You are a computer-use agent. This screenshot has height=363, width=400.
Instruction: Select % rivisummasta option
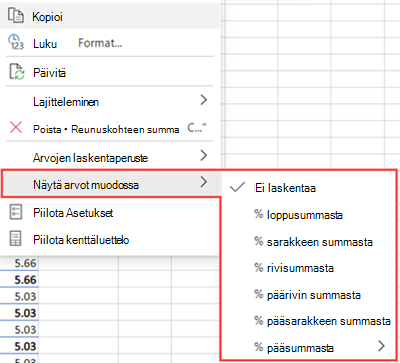[x=308, y=268]
